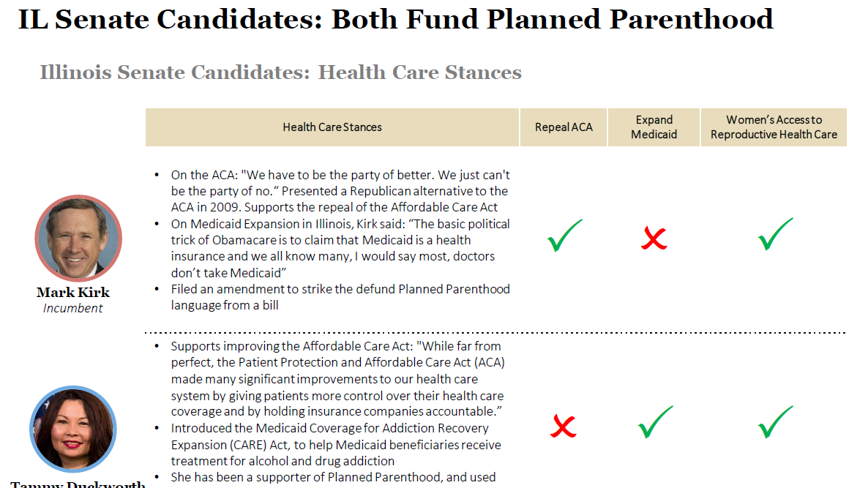Click Kirk's bullet about striking defund language

[x=340, y=297]
